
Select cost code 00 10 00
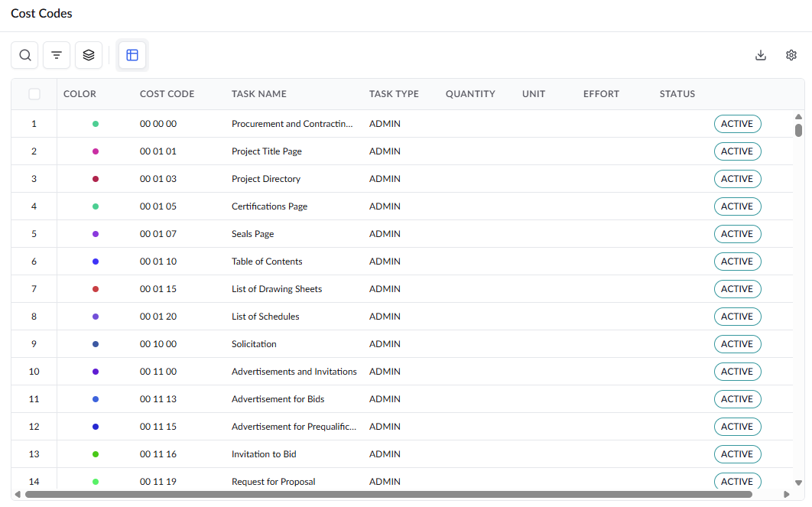[x=158, y=344]
